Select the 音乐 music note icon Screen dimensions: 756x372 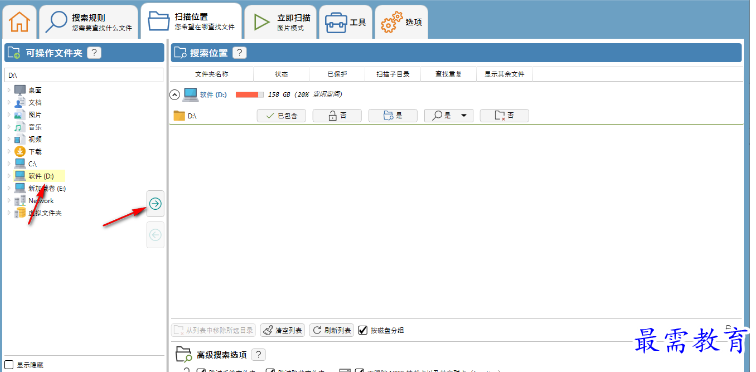point(20,127)
